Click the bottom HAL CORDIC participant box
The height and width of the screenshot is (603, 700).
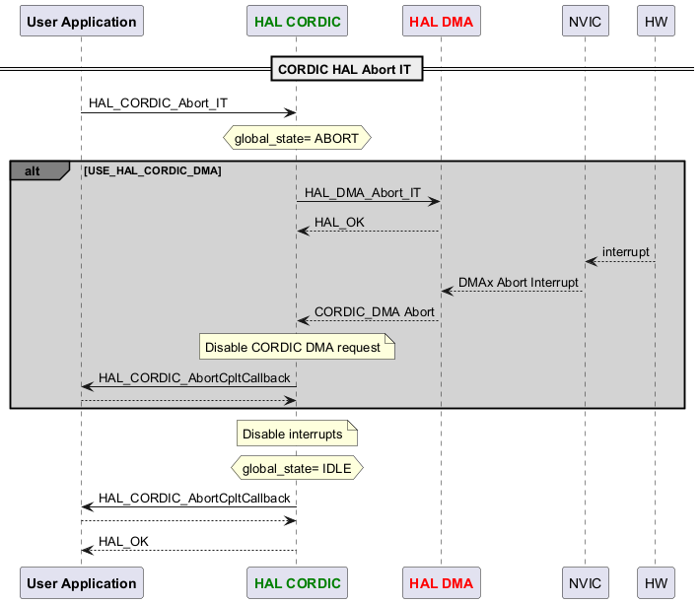[298, 583]
